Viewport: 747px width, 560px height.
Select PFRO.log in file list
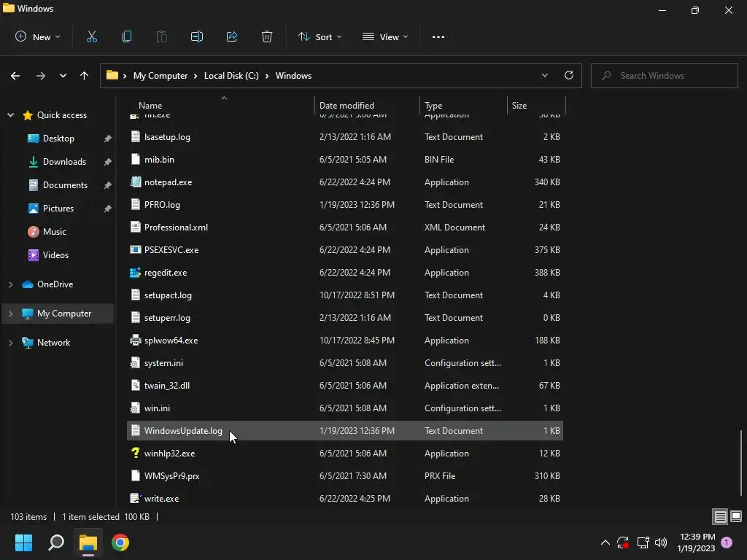tap(345, 205)
